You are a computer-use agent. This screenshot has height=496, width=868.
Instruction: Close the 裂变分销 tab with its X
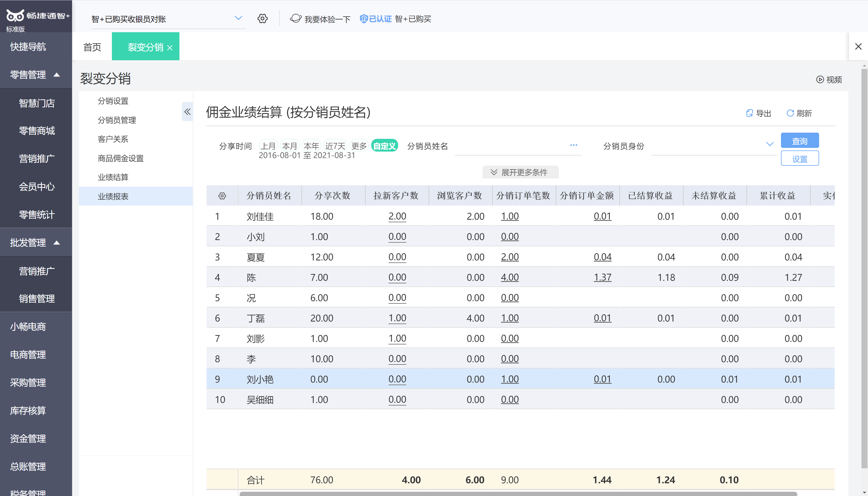coord(170,48)
